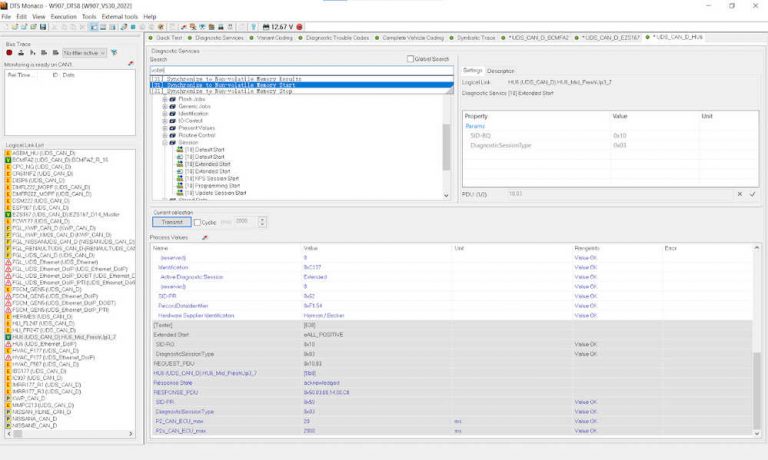Click the Diagnostic Services tree scrollbar
Image resolution: width=768 pixels, height=460 pixels.
(x=446, y=145)
